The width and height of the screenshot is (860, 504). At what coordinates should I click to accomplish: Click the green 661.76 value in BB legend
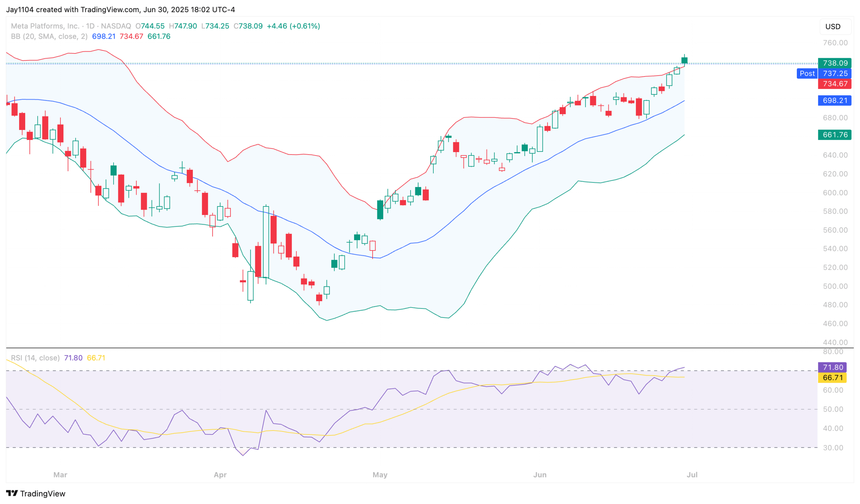click(159, 37)
